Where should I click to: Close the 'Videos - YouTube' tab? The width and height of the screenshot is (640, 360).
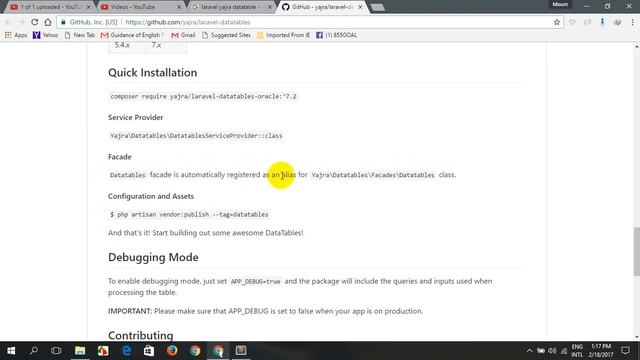pos(179,7)
